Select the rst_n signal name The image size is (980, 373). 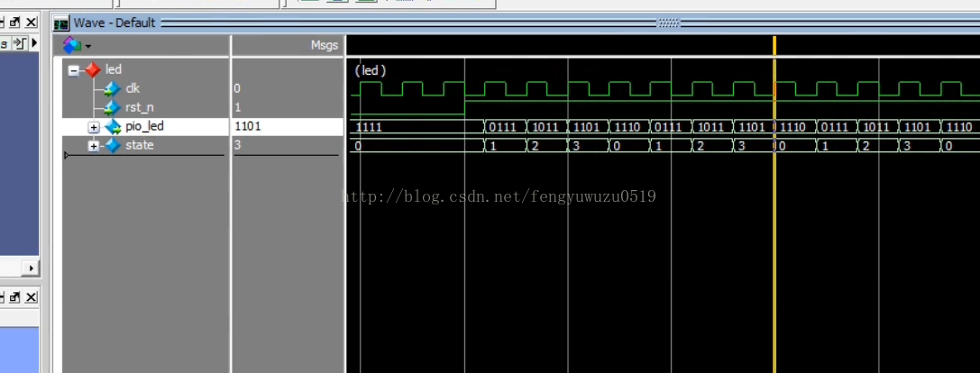pyautogui.click(x=140, y=107)
